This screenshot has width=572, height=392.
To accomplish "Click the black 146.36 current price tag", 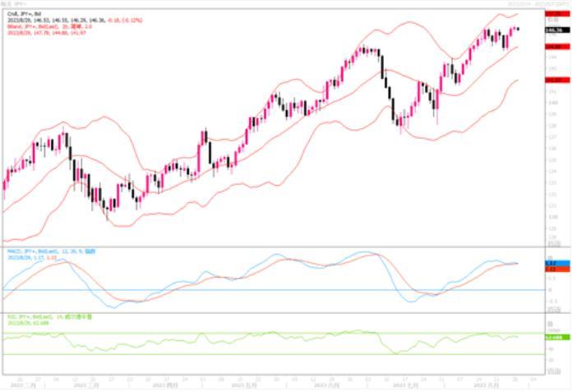I will [557, 30].
